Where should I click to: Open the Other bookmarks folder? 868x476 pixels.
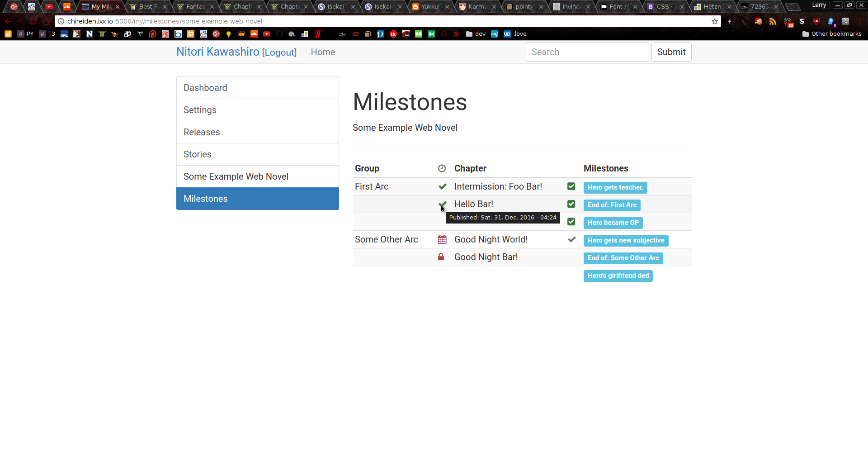832,34
